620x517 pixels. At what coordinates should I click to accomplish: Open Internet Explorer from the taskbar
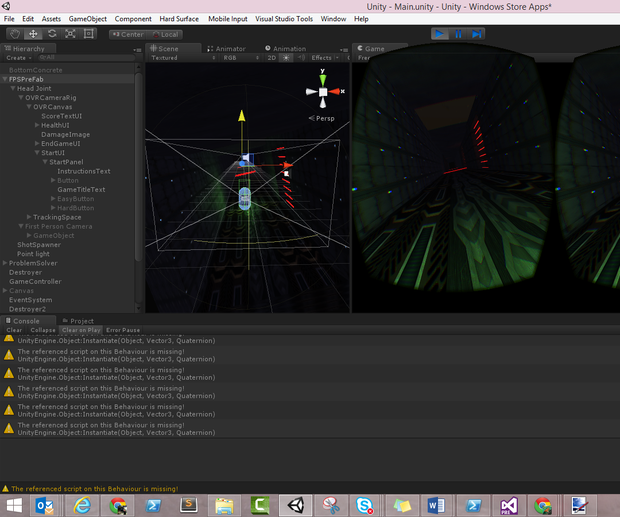tap(82, 506)
